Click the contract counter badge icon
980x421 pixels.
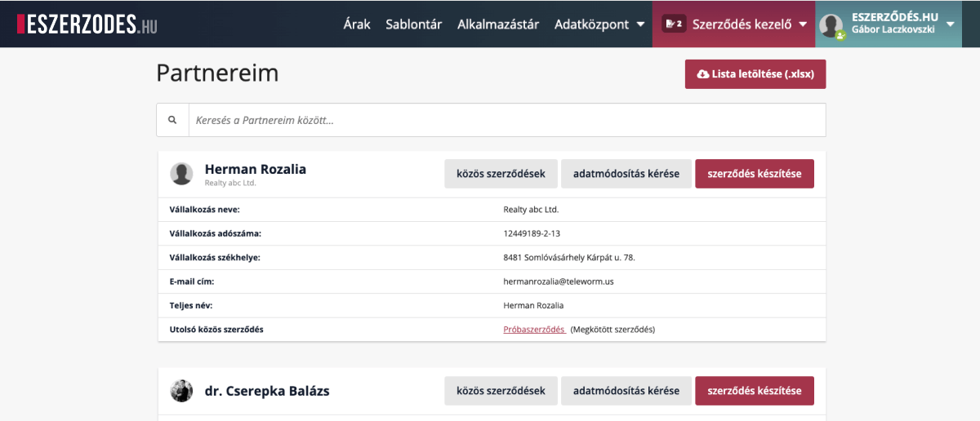click(673, 24)
